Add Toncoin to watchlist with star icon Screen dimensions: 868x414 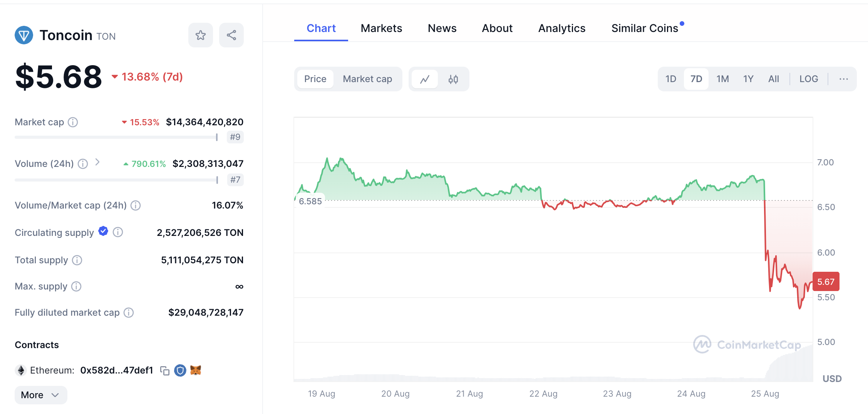click(200, 35)
